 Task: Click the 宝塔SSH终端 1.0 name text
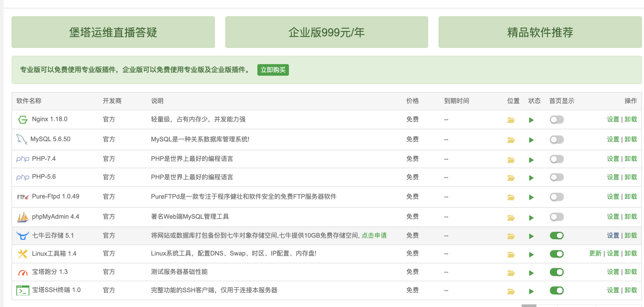[x=56, y=290]
